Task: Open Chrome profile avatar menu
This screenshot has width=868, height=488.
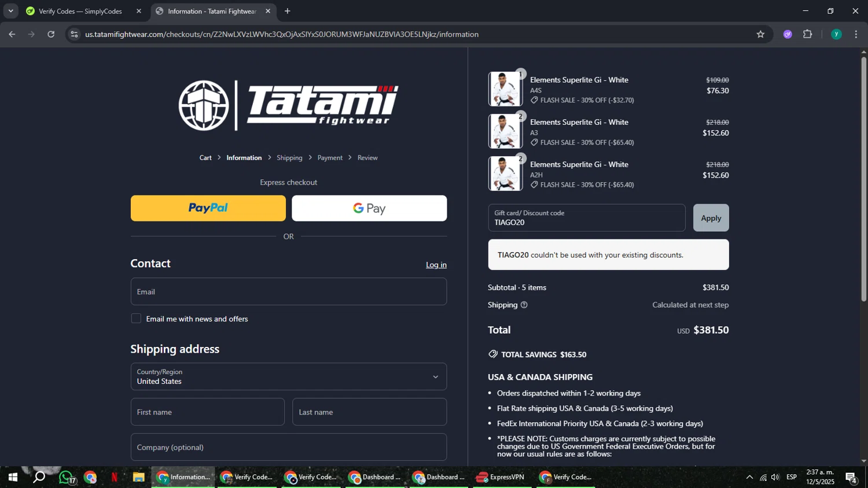Action: (836, 34)
